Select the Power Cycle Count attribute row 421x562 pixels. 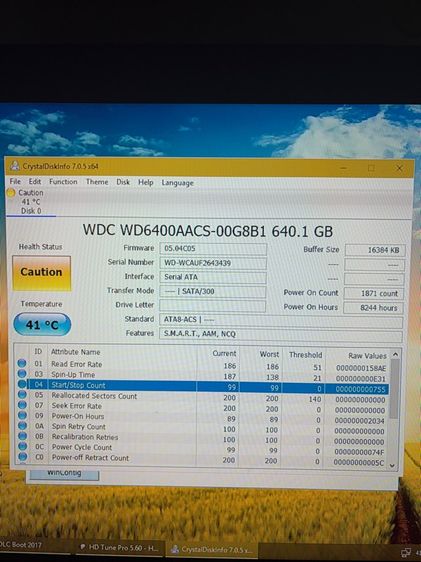(x=203, y=449)
